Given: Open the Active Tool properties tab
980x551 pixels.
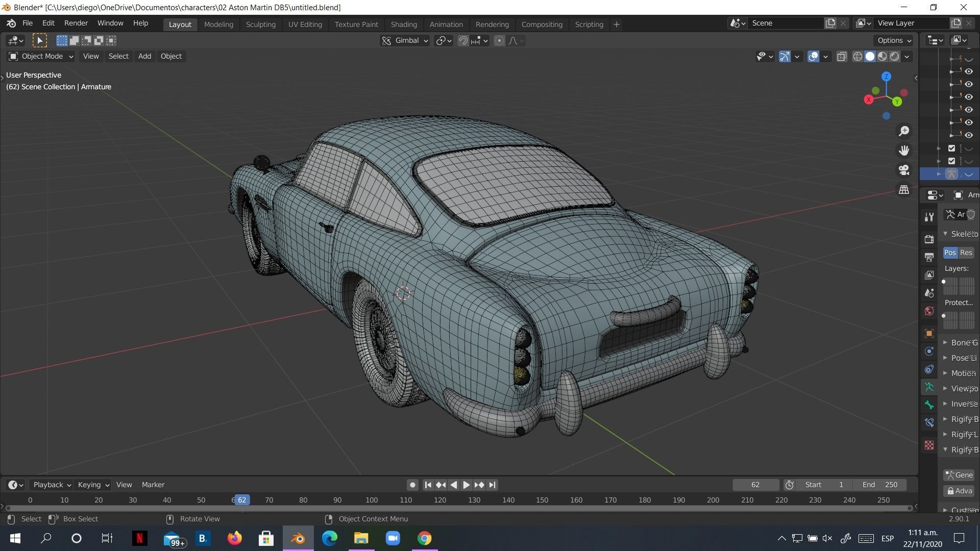Looking at the screenshot, I should 929,217.
